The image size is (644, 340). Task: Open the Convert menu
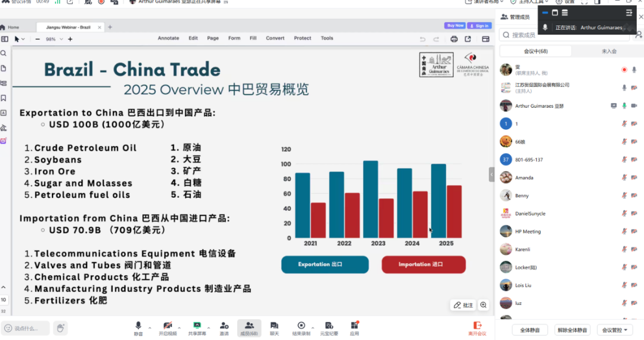(275, 38)
